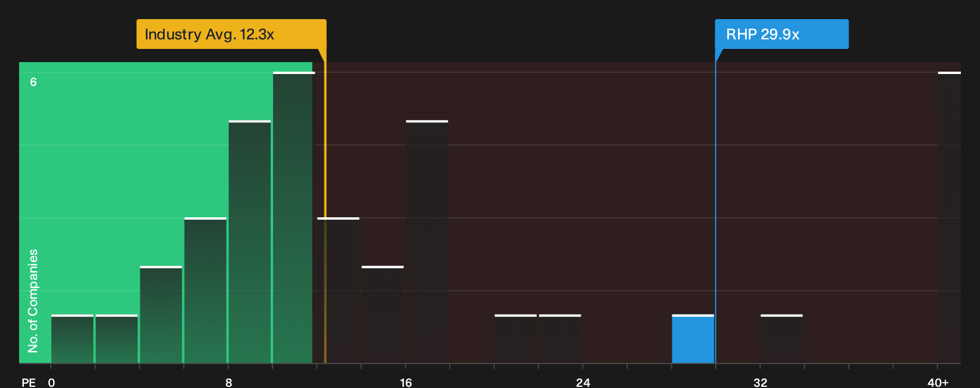Screen dimensions: 980x388
Task: Click the RHP 29.9x label
Action: coord(782,34)
